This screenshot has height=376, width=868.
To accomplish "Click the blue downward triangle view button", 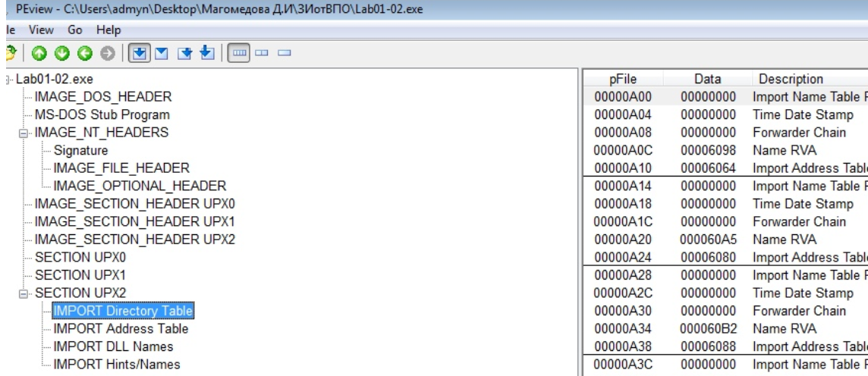I will [162, 53].
